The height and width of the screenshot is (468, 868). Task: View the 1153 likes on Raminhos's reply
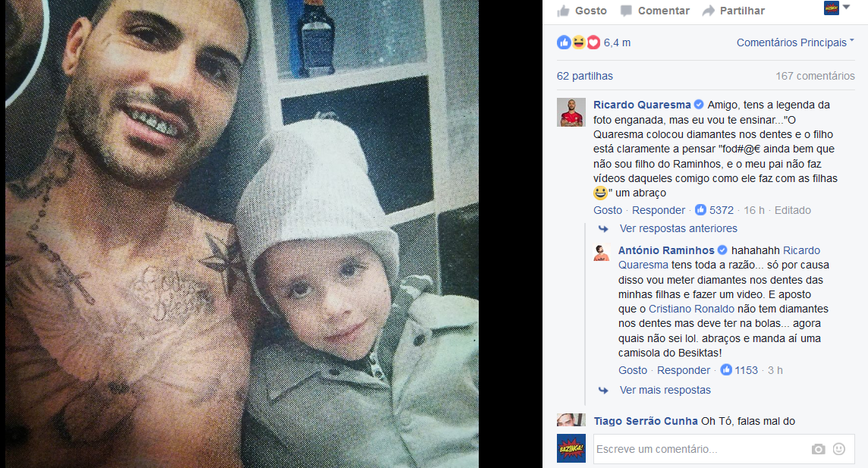739,370
